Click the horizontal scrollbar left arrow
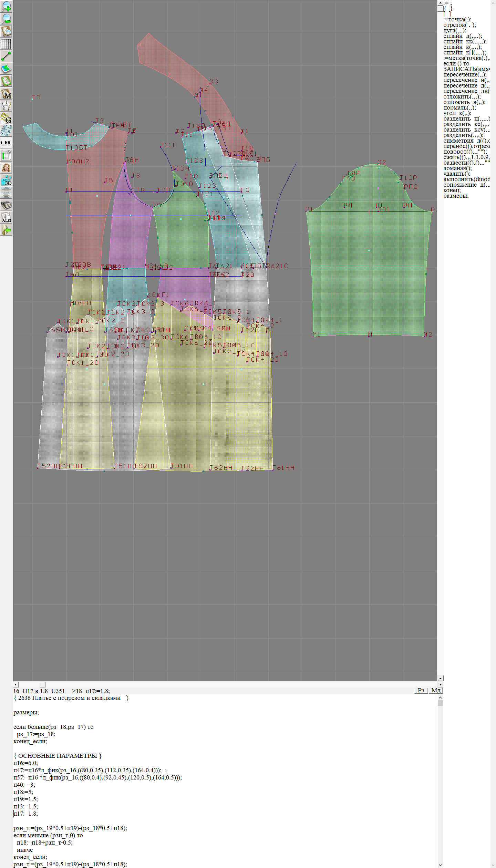Viewport: 496px width, 868px height. pos(15,684)
